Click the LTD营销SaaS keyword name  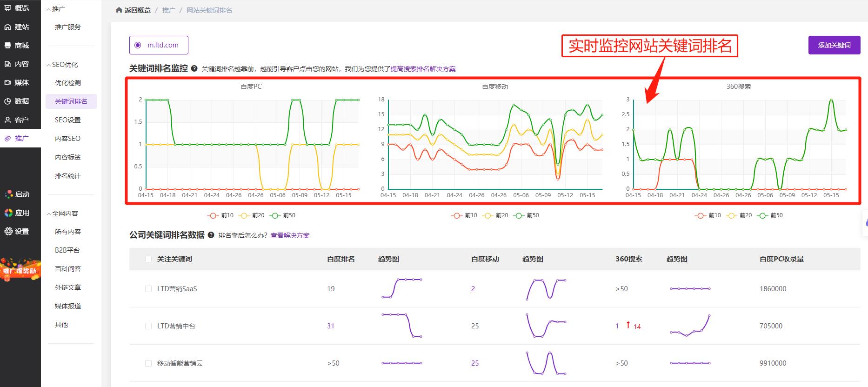click(177, 289)
